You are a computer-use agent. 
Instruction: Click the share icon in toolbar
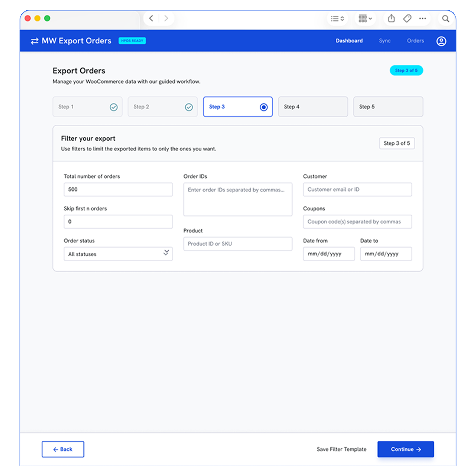[x=391, y=19]
